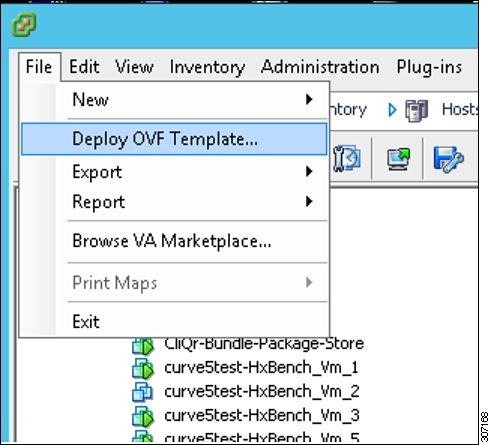Click the floppy disk wrench toolbar icon
491x445 pixels.
pos(448,159)
